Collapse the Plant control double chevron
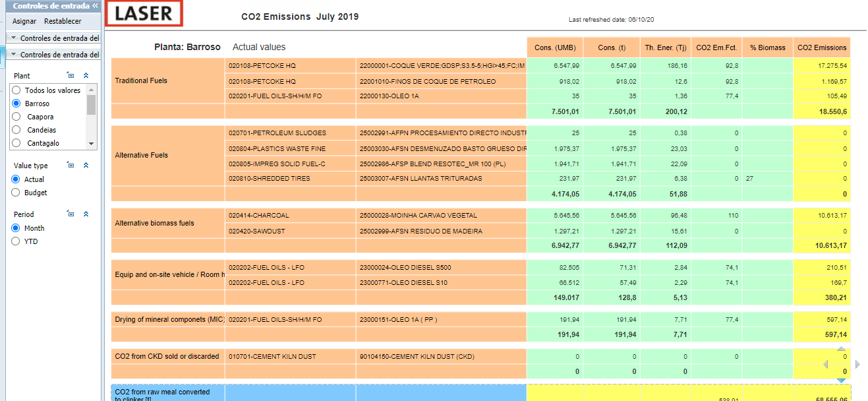868x401 pixels. (86, 76)
